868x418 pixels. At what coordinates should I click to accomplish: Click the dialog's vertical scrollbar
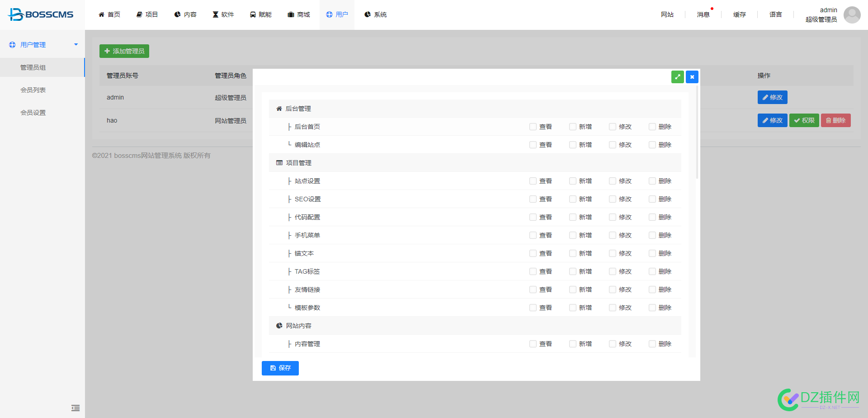click(x=697, y=132)
